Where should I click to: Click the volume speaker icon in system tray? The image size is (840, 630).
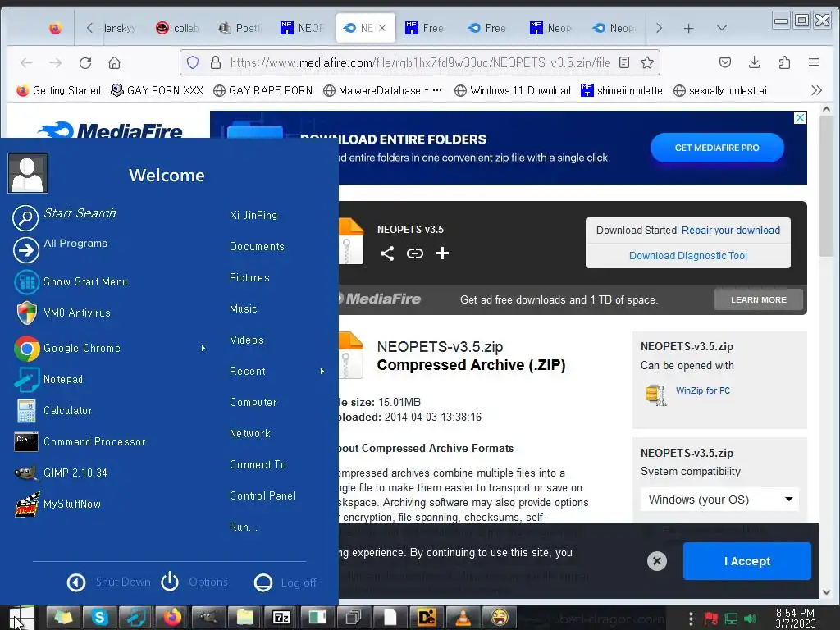pos(751,619)
